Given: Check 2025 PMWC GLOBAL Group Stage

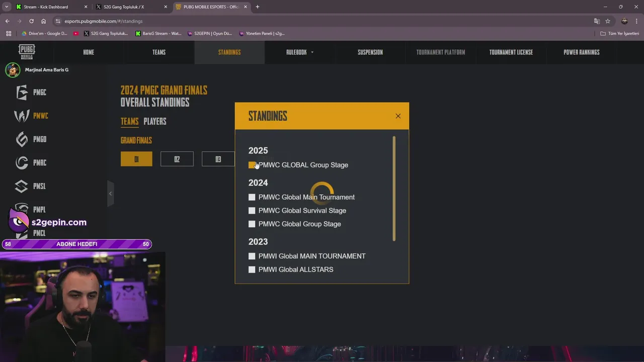Looking at the screenshot, I should point(252,165).
